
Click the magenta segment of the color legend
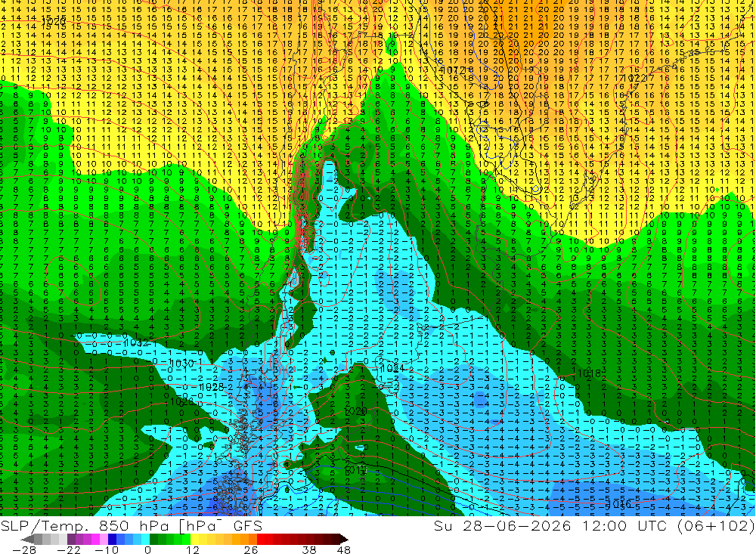click(95, 539)
